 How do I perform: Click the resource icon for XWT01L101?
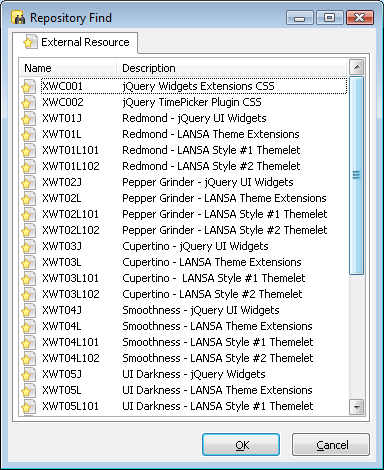coord(28,150)
